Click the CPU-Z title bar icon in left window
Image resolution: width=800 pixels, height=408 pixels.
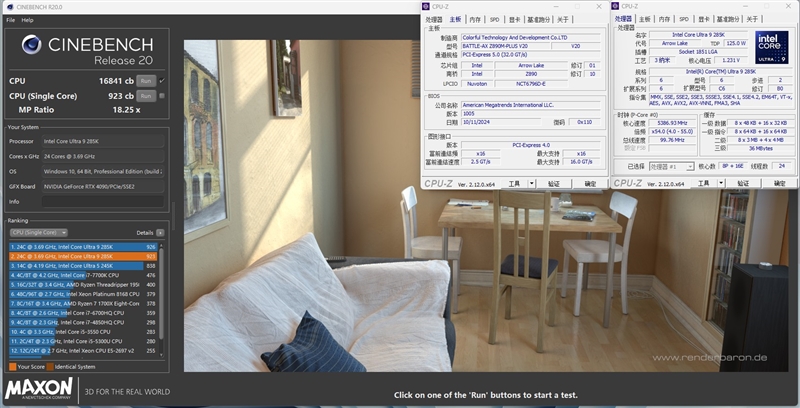(427, 6)
